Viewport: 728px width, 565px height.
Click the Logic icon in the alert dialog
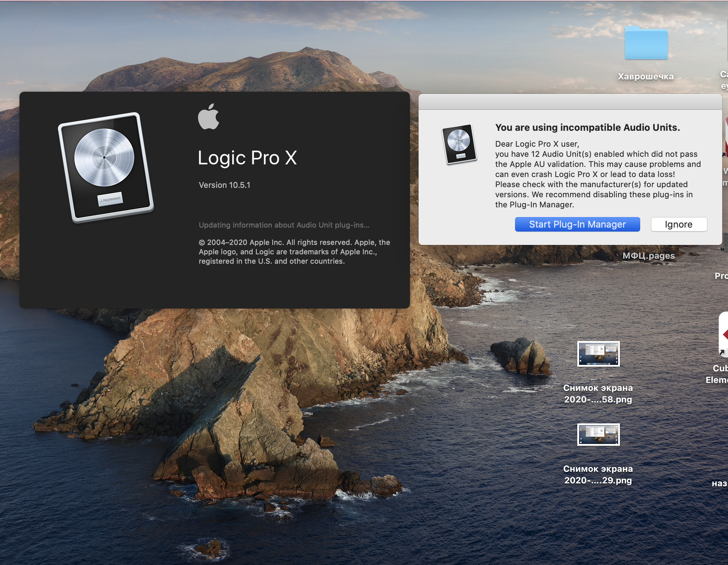coord(459,144)
